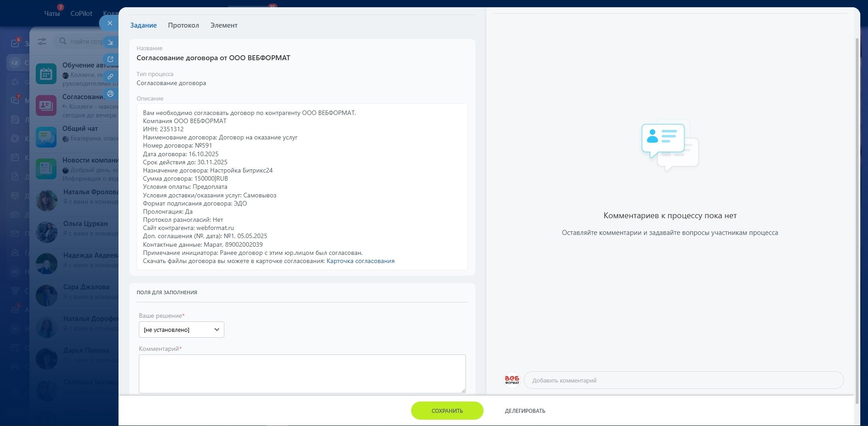Open the CoPilot menu item
This screenshot has width=868, height=426.
81,14
